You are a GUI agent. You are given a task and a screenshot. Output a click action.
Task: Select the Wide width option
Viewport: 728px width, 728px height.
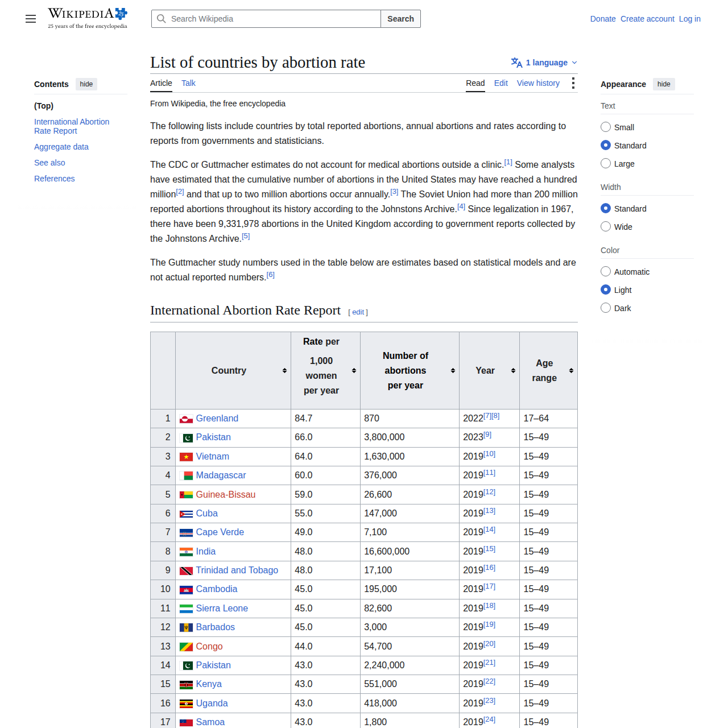606,226
